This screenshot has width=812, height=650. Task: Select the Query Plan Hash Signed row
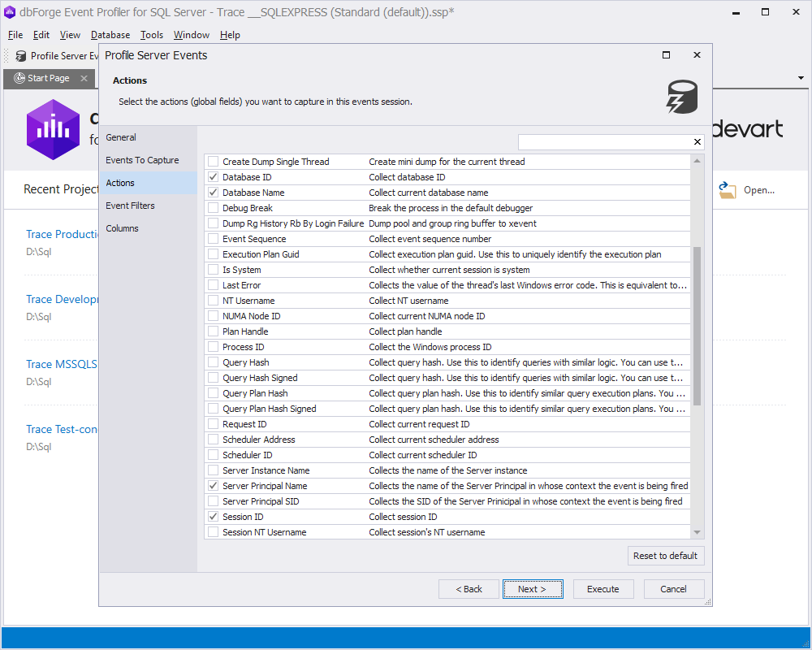click(x=447, y=409)
